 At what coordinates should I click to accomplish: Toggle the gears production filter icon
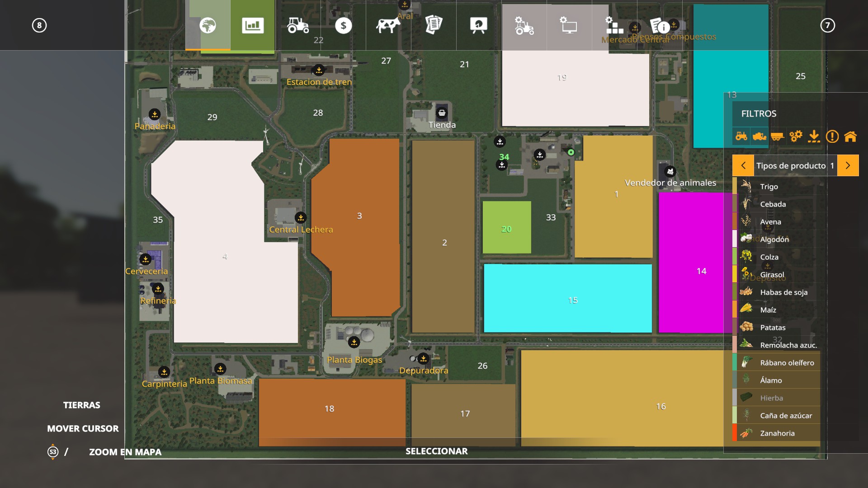[796, 136]
